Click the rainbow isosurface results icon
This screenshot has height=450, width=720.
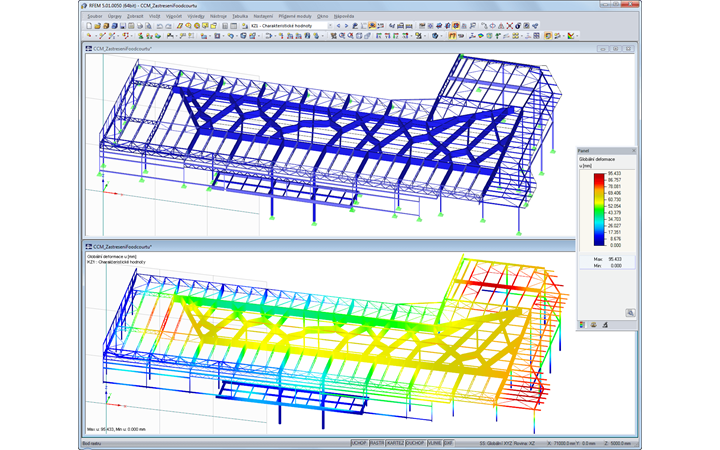pos(480,36)
